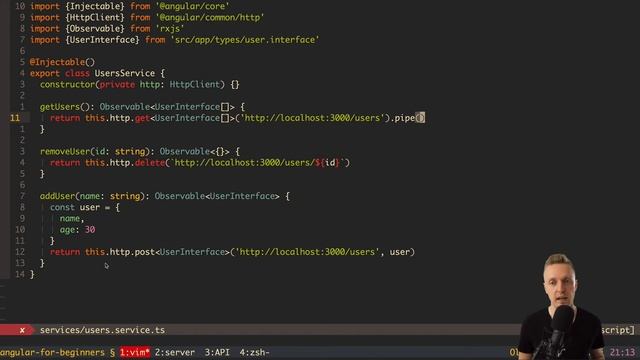This screenshot has width=640, height=360.
Task: Click the presenter webcam overlay
Action: (x=561, y=307)
